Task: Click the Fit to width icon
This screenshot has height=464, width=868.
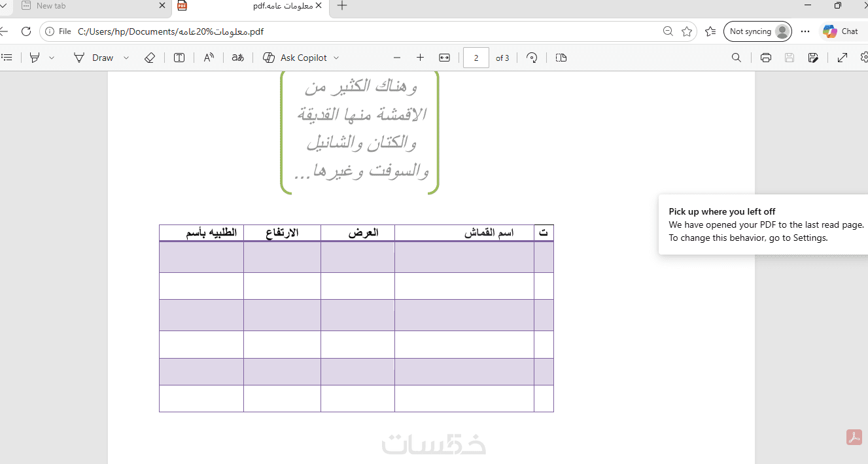Action: coord(444,58)
